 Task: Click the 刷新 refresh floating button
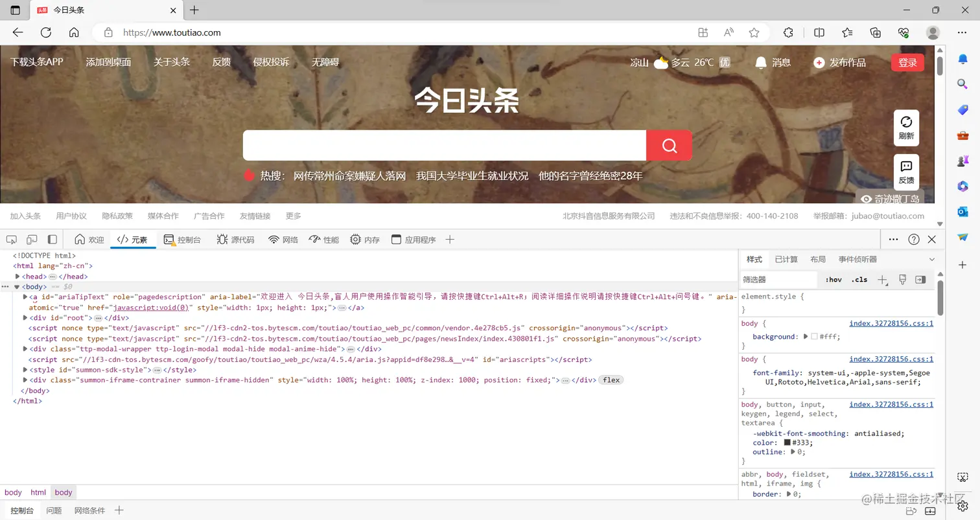[906, 128]
